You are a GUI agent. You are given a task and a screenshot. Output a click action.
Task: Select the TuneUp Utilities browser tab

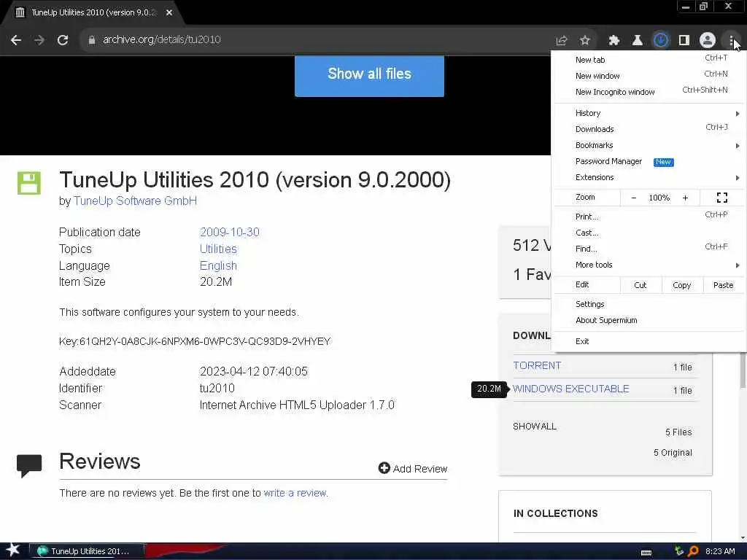point(93,13)
